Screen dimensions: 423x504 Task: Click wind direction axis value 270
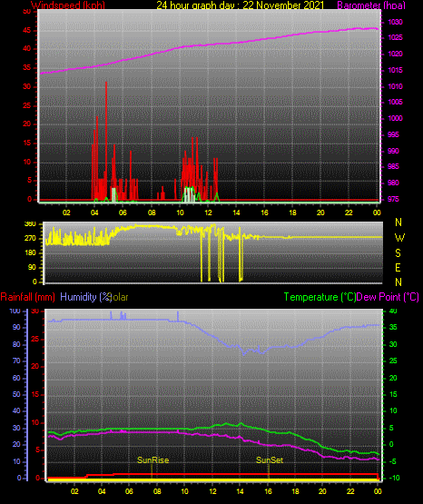(30, 239)
